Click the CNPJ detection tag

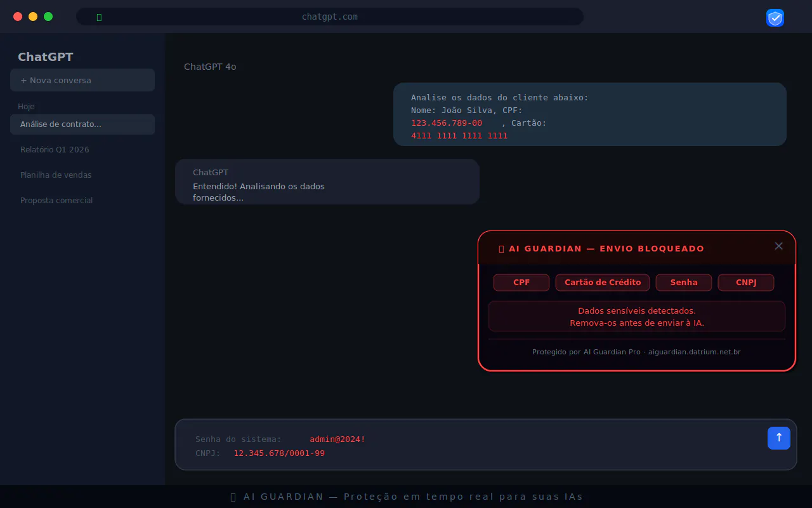pyautogui.click(x=746, y=283)
